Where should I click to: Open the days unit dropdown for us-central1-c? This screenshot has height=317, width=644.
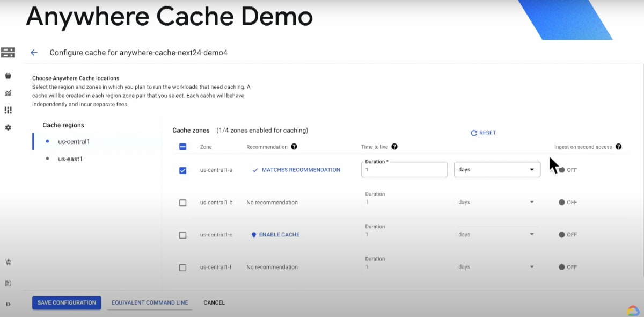coord(497,234)
